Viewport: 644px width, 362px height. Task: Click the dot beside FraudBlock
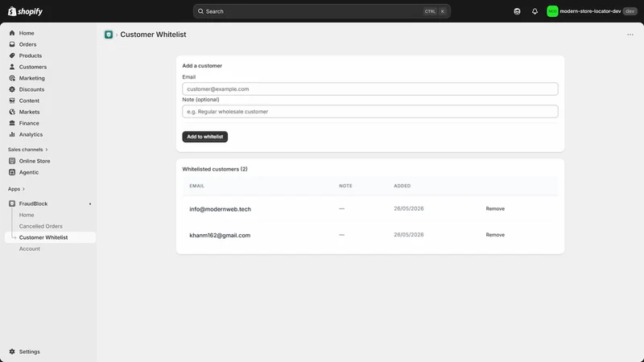click(x=90, y=204)
